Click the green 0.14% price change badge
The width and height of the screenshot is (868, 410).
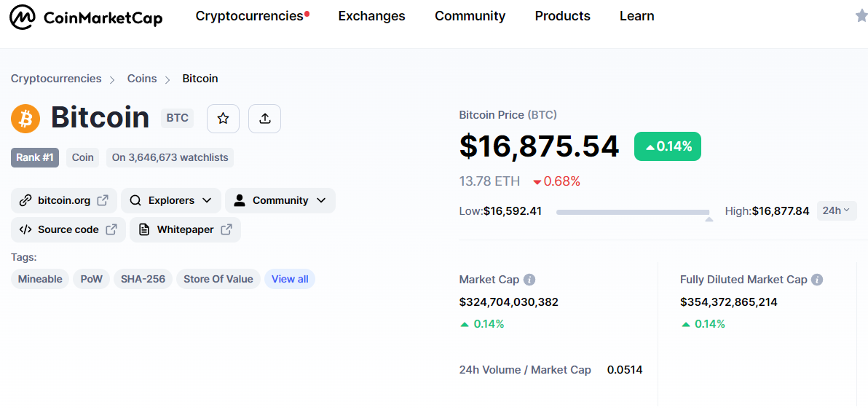coord(668,146)
